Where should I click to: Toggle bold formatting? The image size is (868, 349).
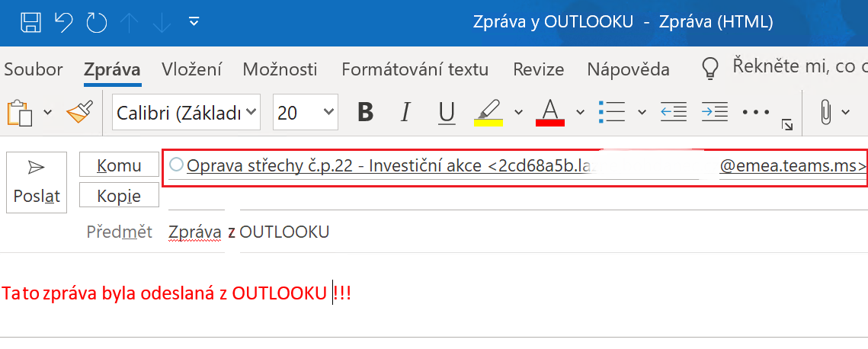coord(365,112)
